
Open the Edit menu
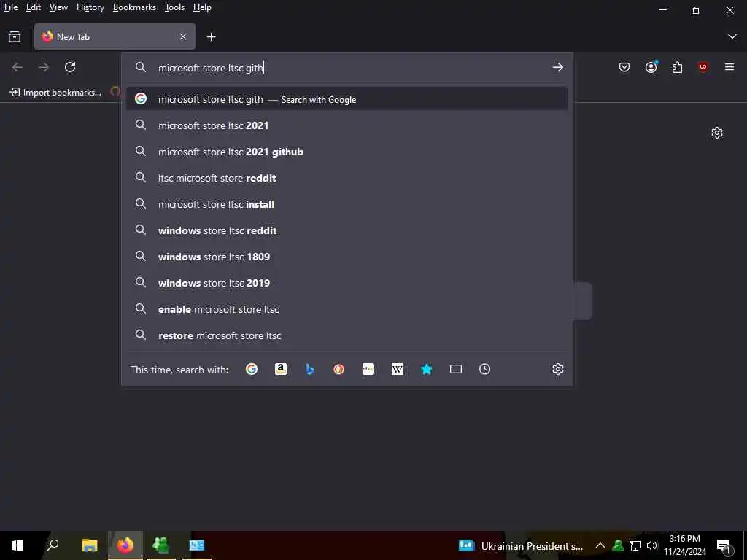click(34, 7)
